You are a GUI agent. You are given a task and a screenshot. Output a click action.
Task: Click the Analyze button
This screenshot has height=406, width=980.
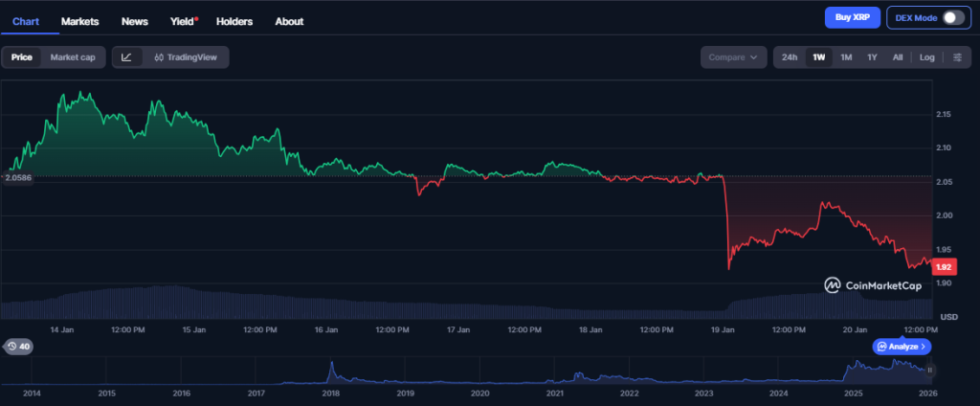[x=902, y=347]
